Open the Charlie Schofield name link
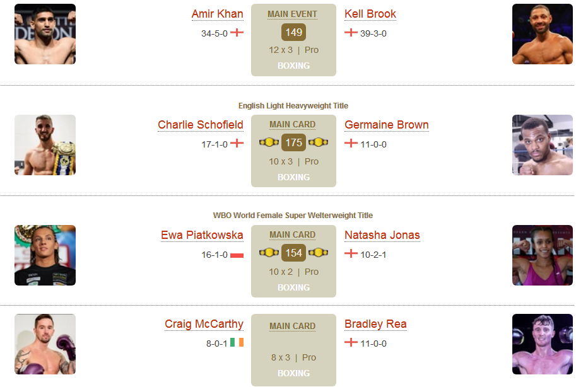 coord(200,125)
